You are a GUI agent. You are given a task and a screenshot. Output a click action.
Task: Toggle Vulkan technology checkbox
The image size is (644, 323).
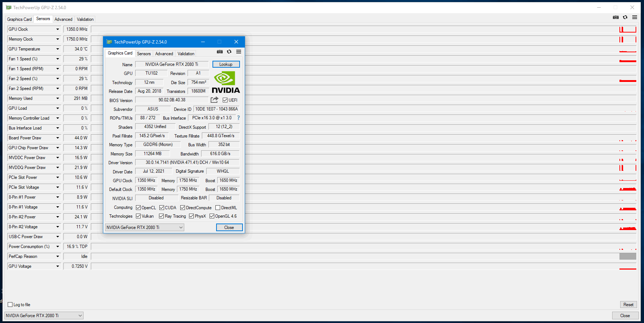coord(138,216)
